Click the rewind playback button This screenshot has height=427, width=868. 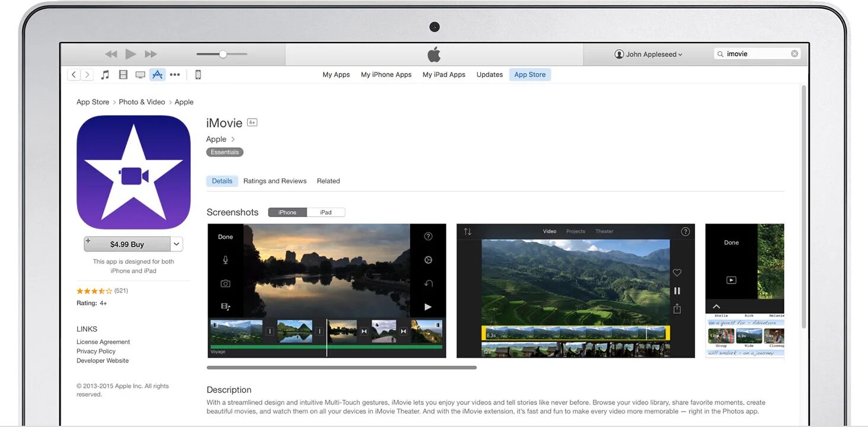click(x=111, y=54)
